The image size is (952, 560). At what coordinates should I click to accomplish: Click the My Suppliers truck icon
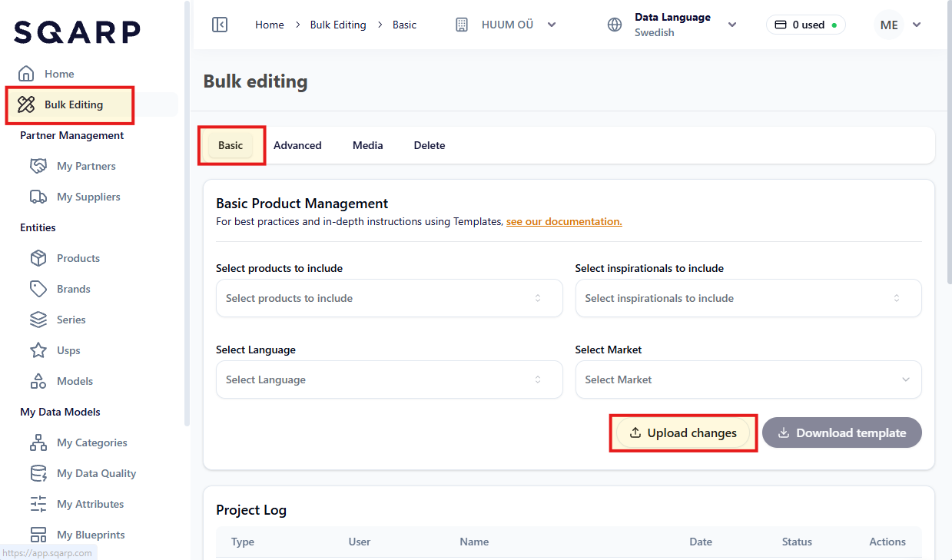pyautogui.click(x=38, y=197)
